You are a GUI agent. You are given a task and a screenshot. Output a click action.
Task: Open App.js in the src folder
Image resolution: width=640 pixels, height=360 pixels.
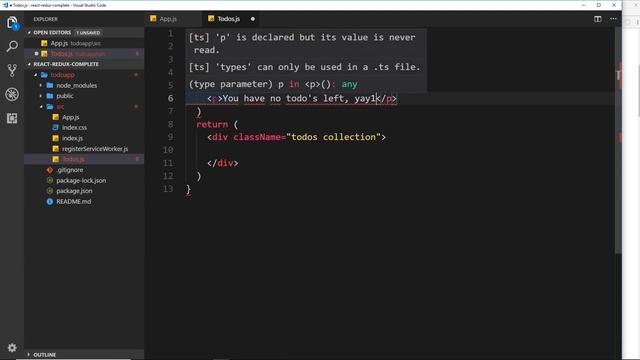click(84, 117)
